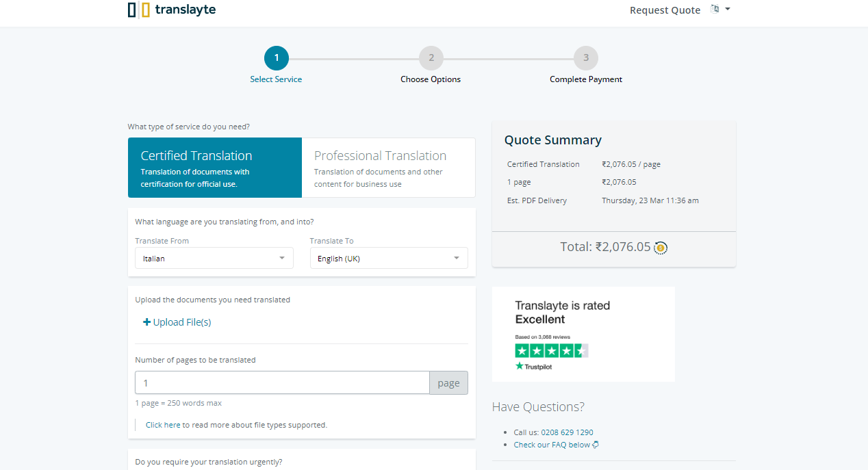Click the 1 page = 250 words max note

[178, 403]
